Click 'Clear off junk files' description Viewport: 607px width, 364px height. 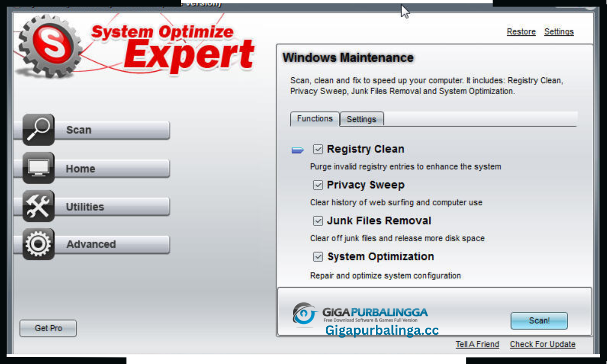[x=397, y=238]
